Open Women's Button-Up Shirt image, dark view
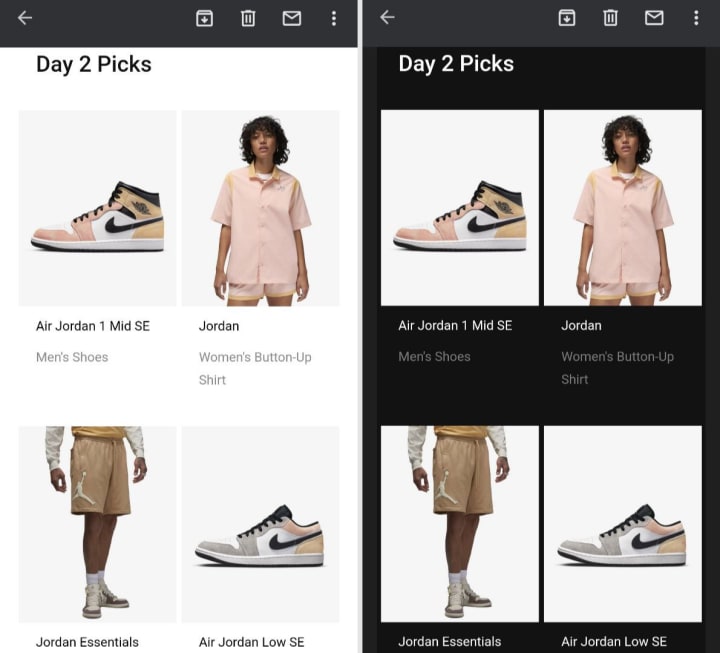The width and height of the screenshot is (720, 653). 623,208
